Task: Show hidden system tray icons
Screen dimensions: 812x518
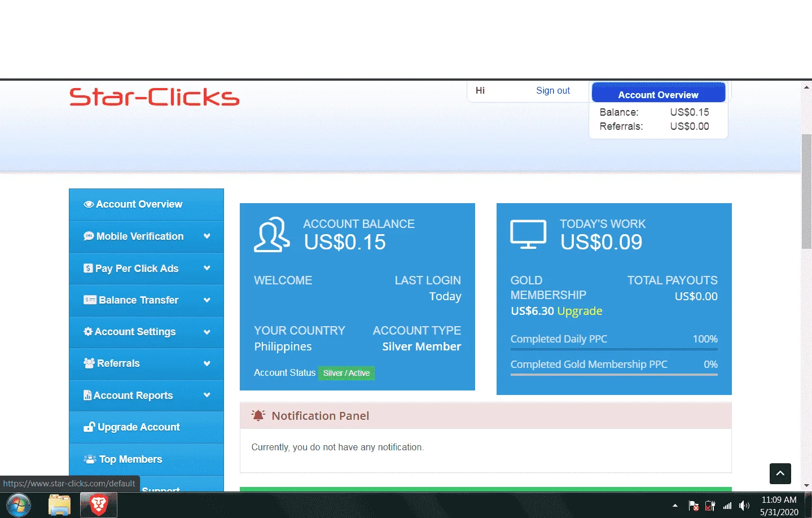Action: click(x=675, y=506)
